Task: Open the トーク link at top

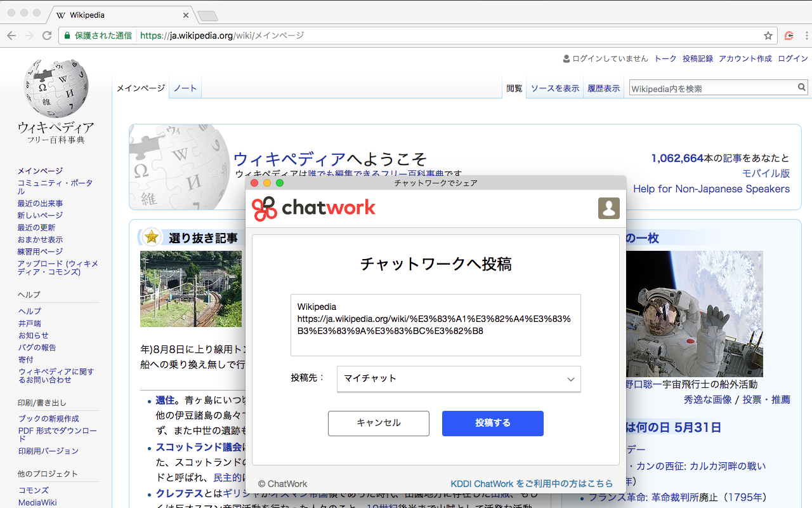Action: (x=665, y=58)
